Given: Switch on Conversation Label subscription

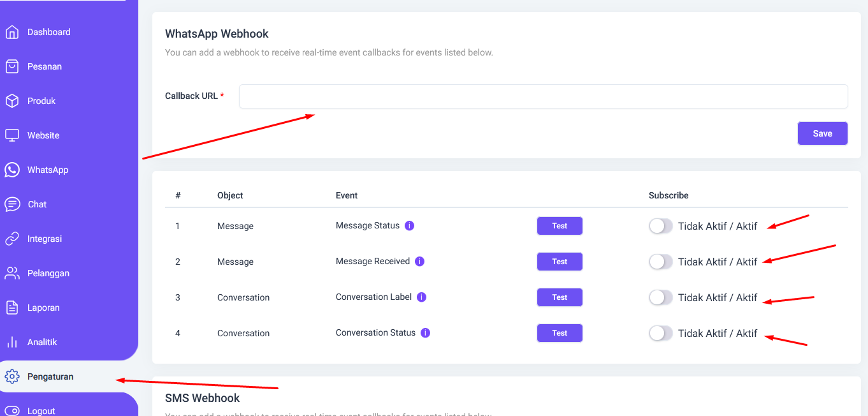Looking at the screenshot, I should [x=661, y=297].
